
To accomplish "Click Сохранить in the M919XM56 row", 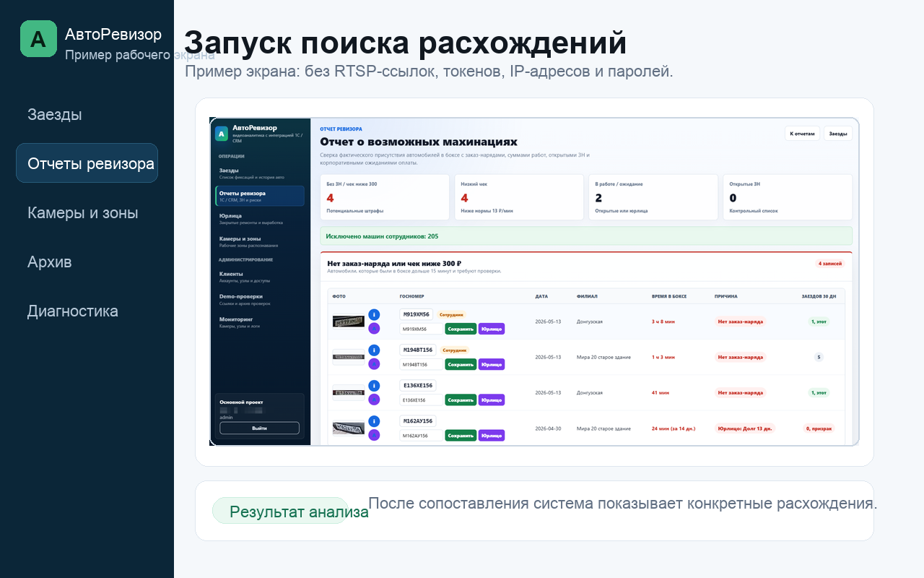I will 461,329.
